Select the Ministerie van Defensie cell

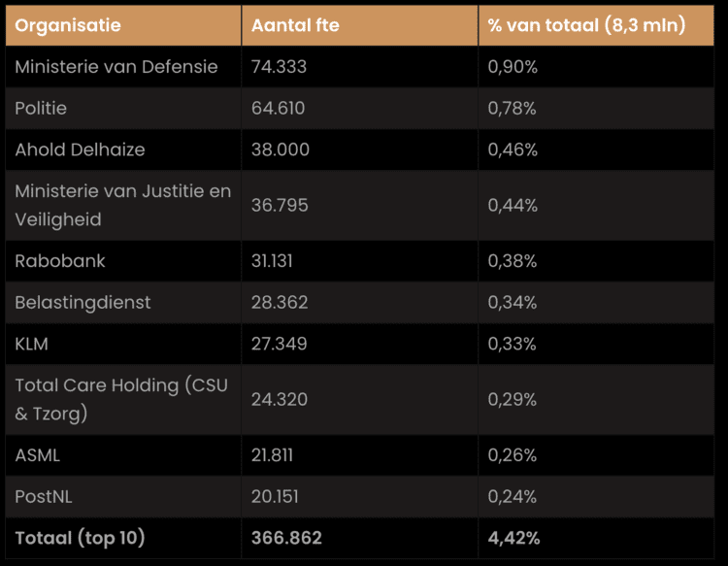116,67
